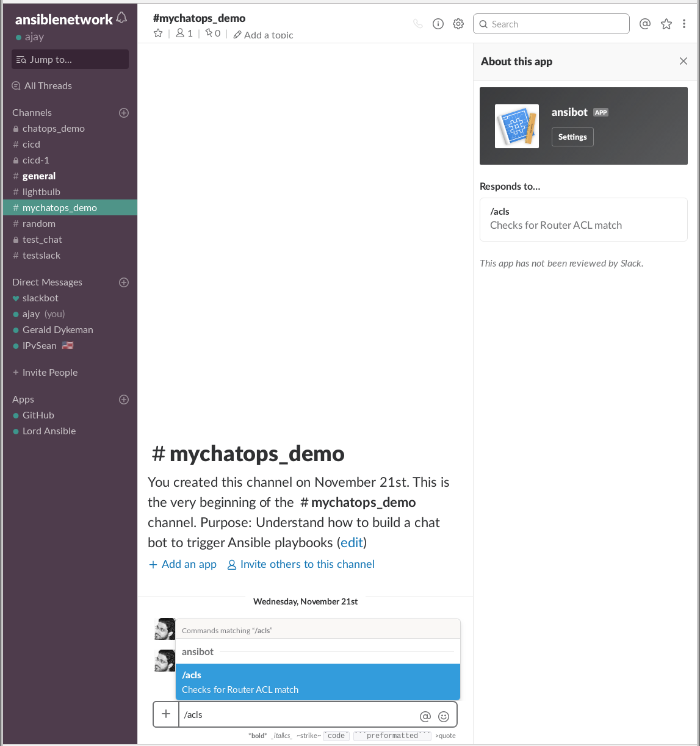Open the emoji picker in message box
700x746 pixels.
(444, 716)
